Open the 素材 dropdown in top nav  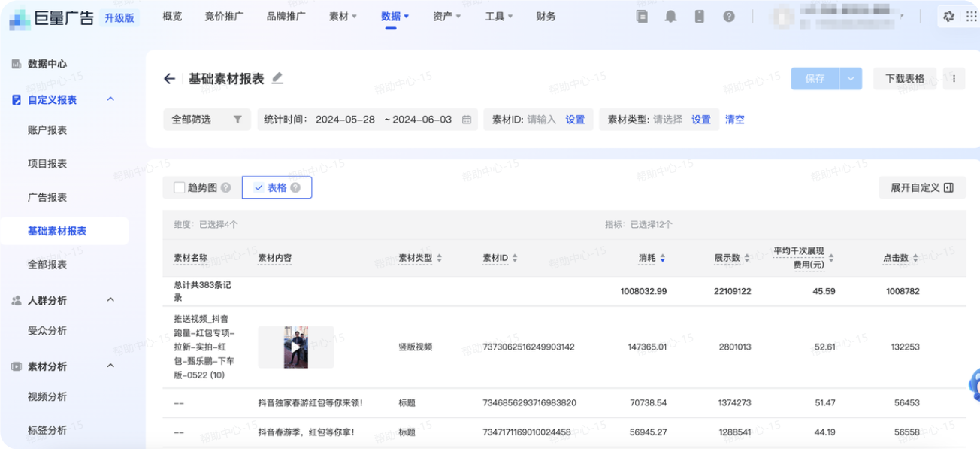click(x=343, y=17)
